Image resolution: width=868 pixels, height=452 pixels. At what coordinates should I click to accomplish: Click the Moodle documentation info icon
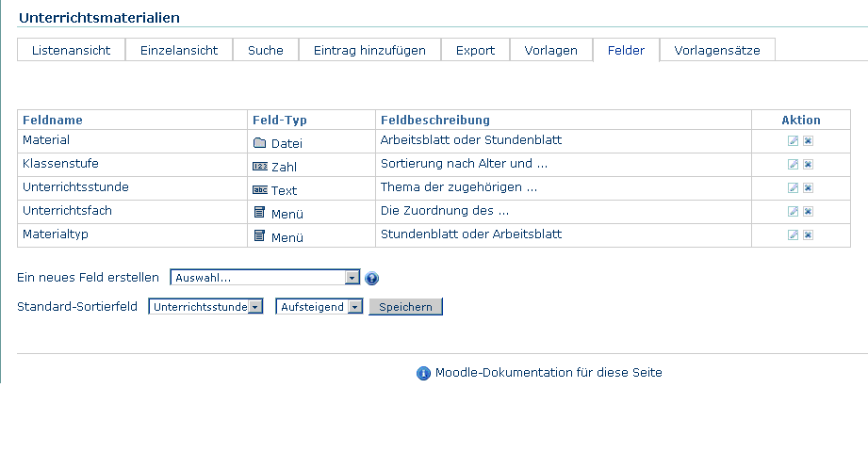tap(423, 373)
